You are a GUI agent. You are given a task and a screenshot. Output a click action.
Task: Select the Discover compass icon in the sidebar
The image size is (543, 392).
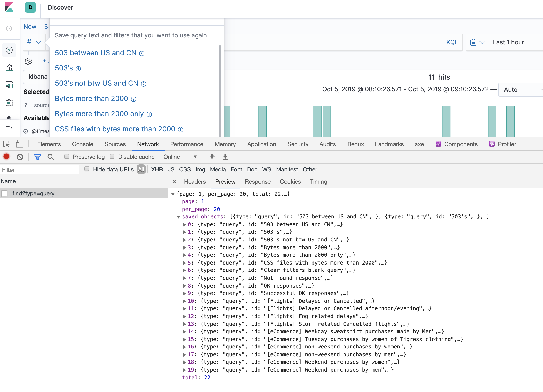(x=9, y=50)
